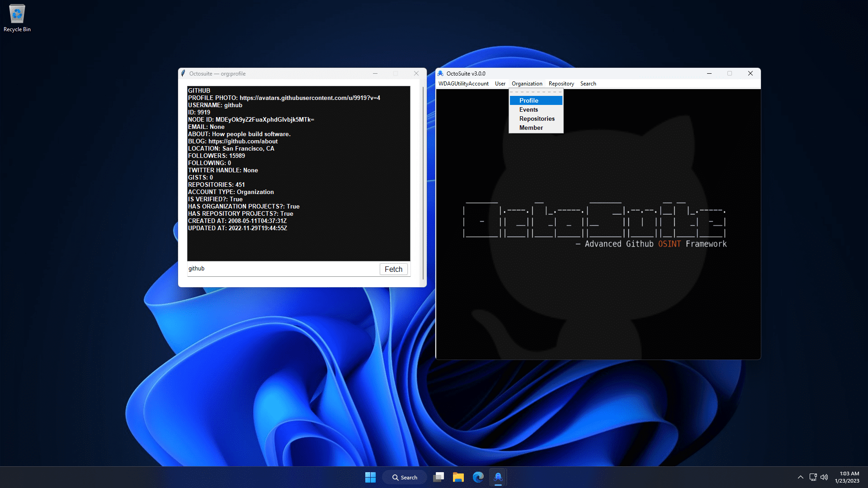Open the Organization menu

[527, 84]
